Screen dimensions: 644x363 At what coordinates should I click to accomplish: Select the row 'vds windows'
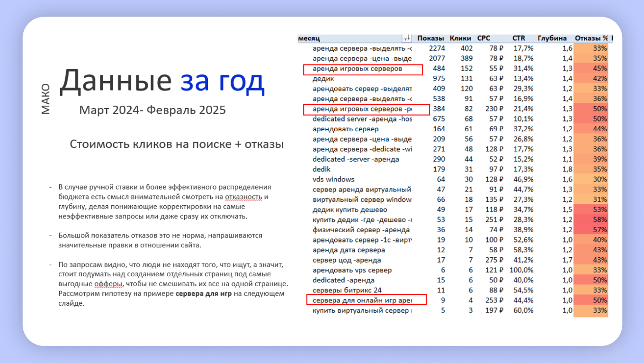point(454,179)
